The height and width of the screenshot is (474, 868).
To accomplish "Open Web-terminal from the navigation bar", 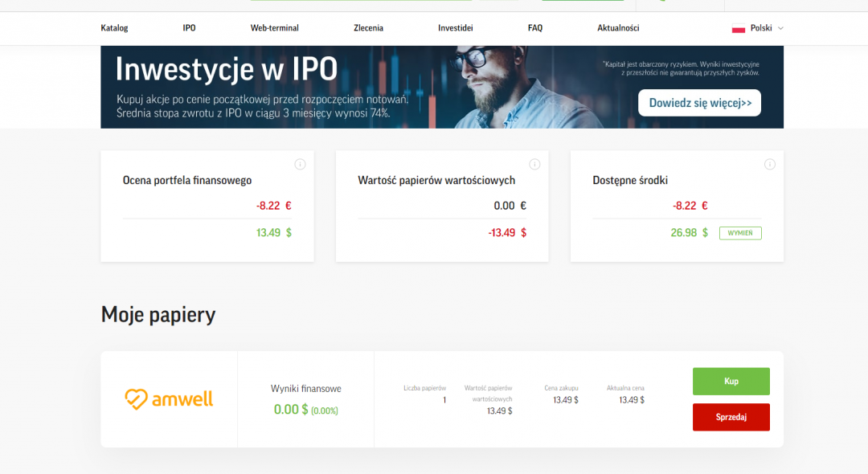I will click(x=274, y=28).
